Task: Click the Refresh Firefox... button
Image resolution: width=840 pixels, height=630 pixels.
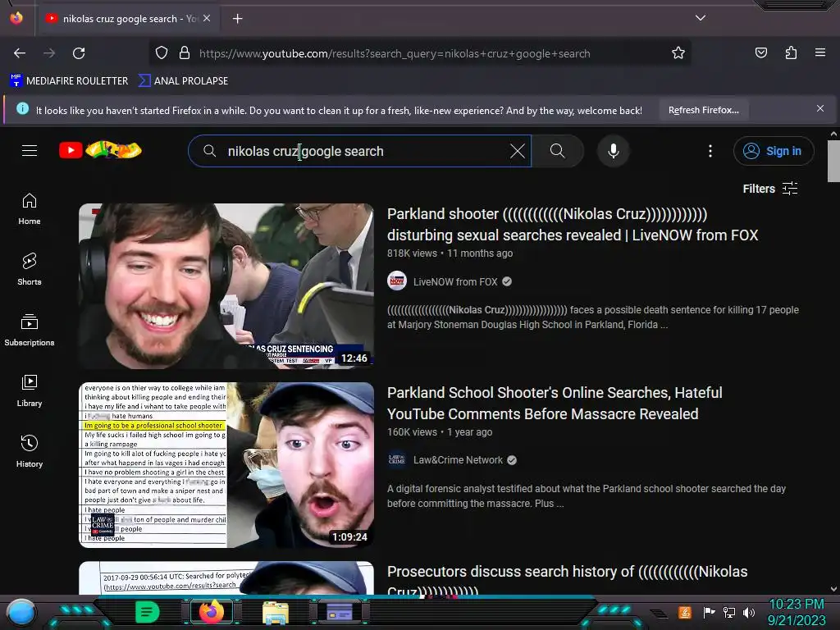Action: pyautogui.click(x=703, y=111)
